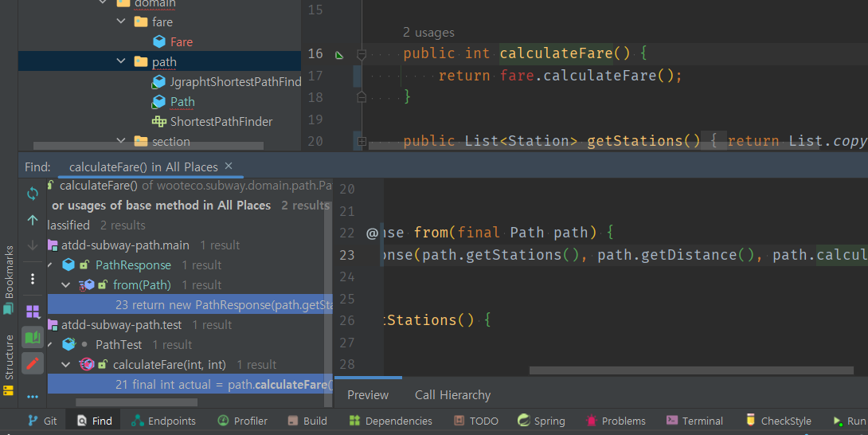The height and width of the screenshot is (435, 868).
Task: Open vertical three-dot menu in Find panel
Action: coord(33,278)
